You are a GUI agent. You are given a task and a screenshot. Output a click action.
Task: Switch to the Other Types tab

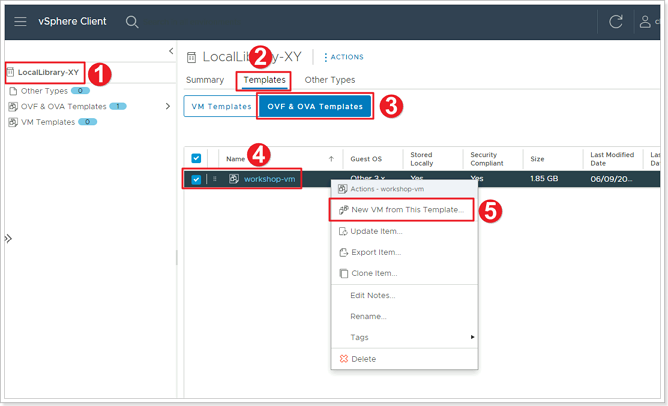click(x=330, y=80)
